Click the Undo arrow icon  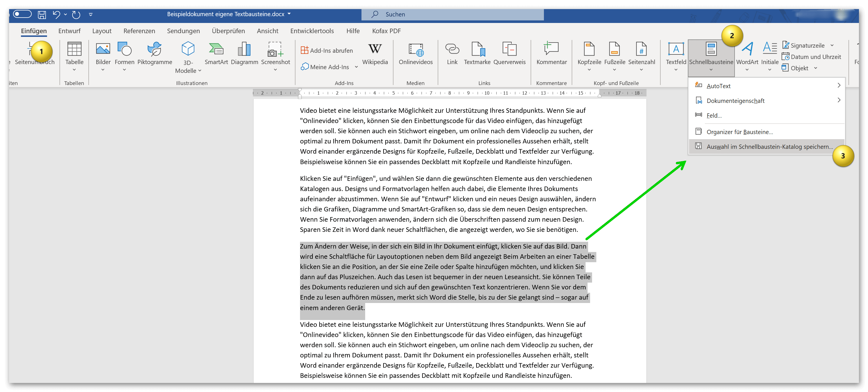(56, 14)
